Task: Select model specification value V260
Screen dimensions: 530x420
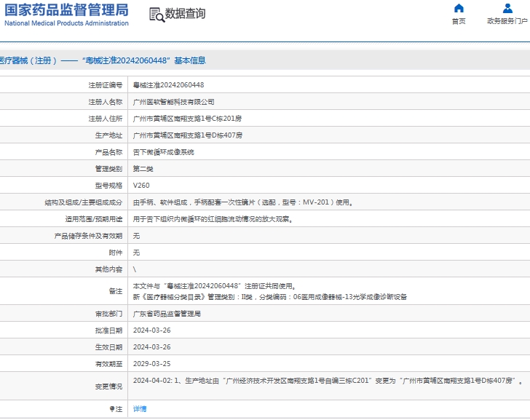Action: coord(141,185)
